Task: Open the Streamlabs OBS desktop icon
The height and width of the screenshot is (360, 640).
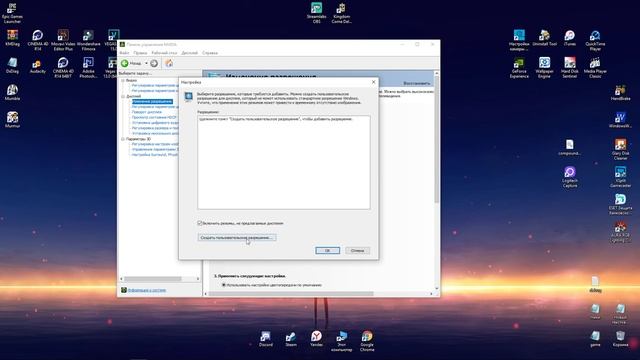Action: click(316, 13)
